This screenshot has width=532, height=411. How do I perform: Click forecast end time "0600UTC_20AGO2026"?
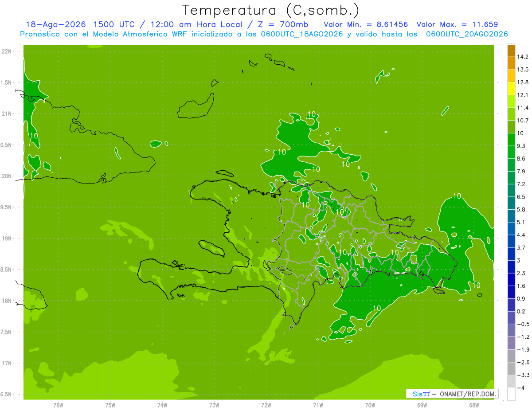(466, 34)
